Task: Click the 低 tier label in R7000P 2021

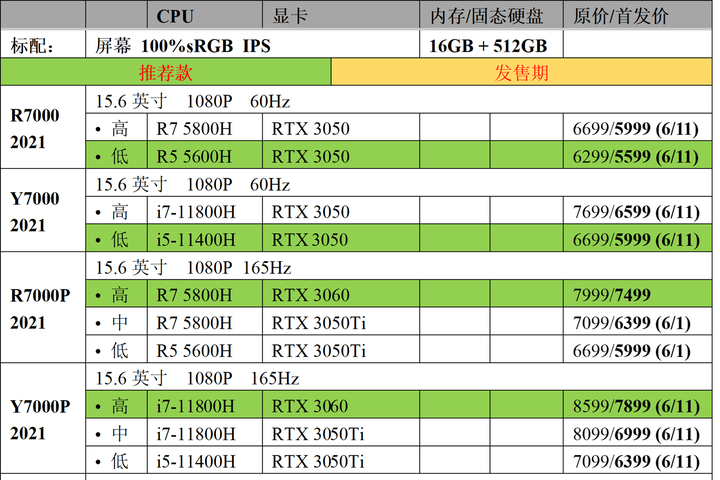Action: (119, 351)
